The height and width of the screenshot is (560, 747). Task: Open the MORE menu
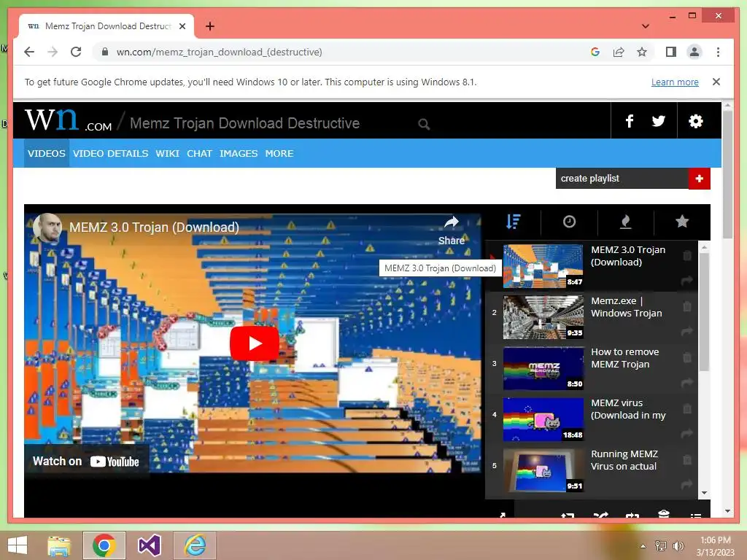(x=279, y=153)
